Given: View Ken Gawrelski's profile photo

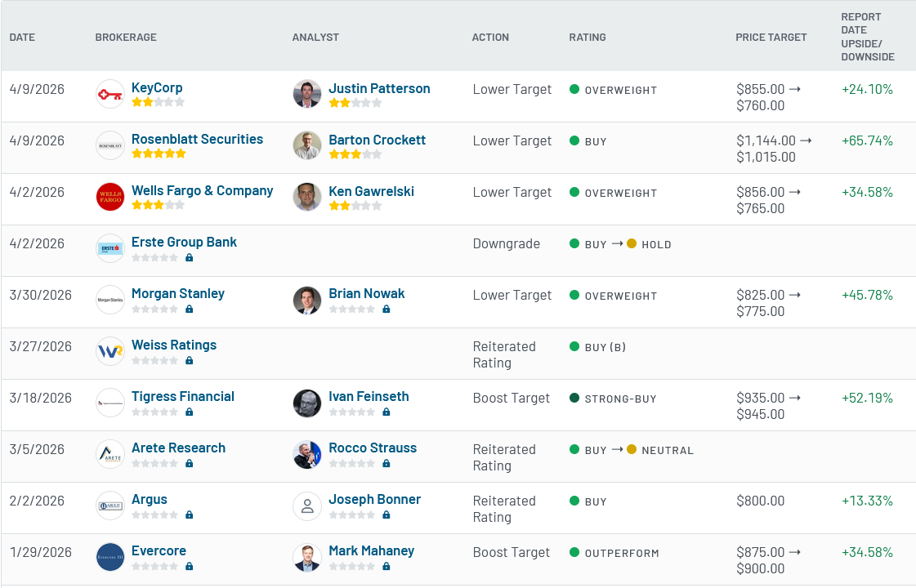Looking at the screenshot, I should pyautogui.click(x=306, y=197).
